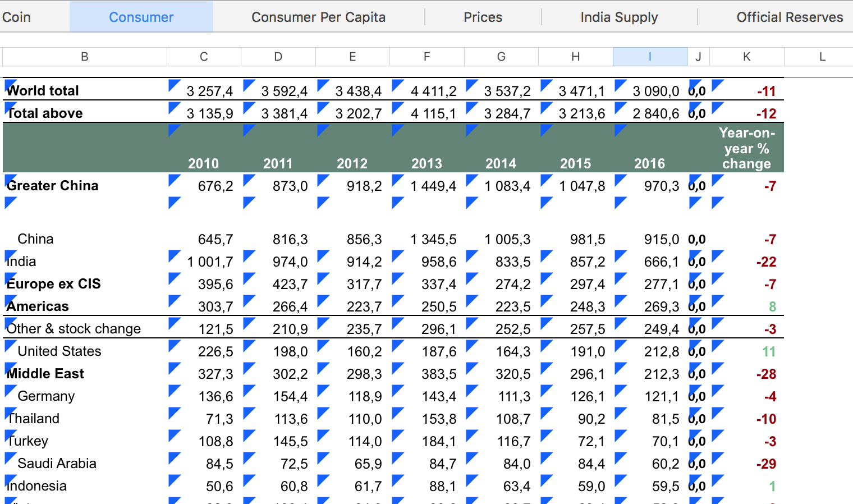Select column C header

(x=204, y=57)
